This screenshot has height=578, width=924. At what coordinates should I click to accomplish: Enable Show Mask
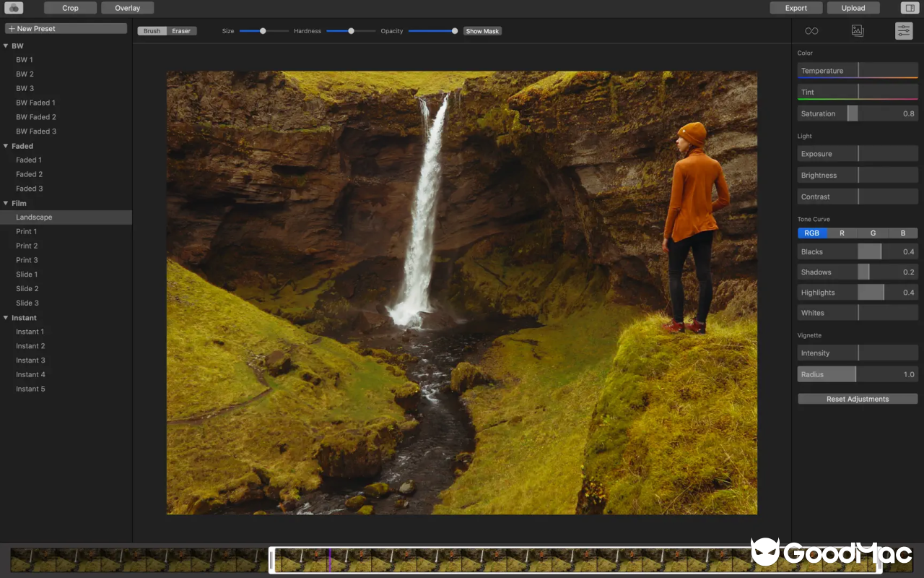click(482, 31)
